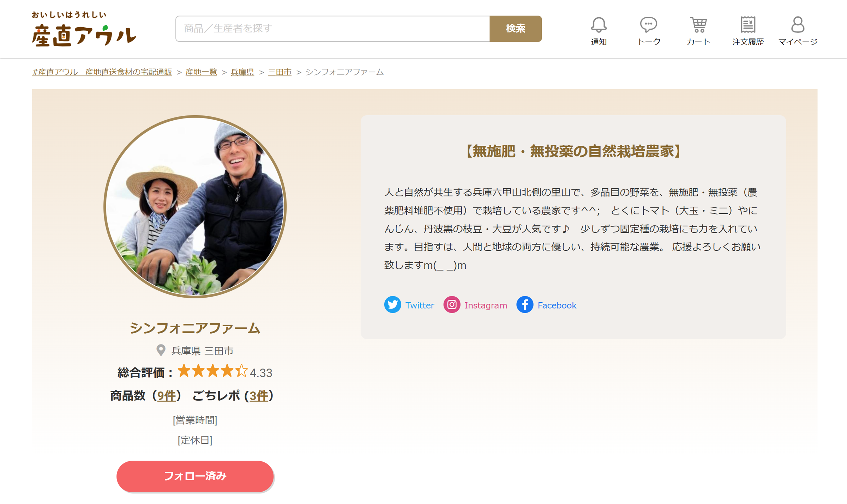Open the カート shopping cart icon
Viewport: 847px width, 504px height.
[x=698, y=25]
